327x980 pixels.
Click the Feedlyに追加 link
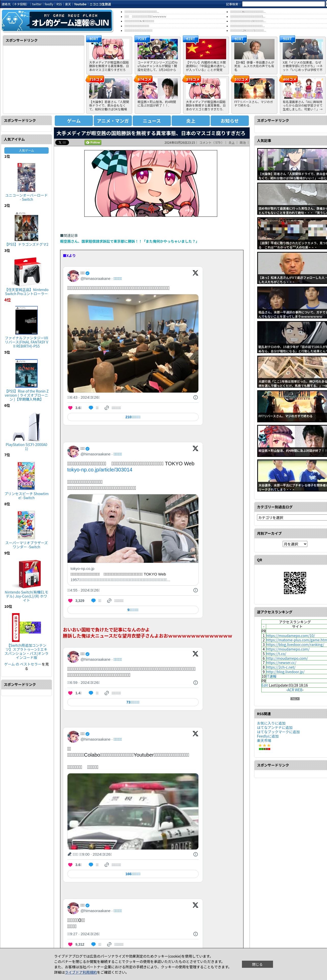(268, 736)
